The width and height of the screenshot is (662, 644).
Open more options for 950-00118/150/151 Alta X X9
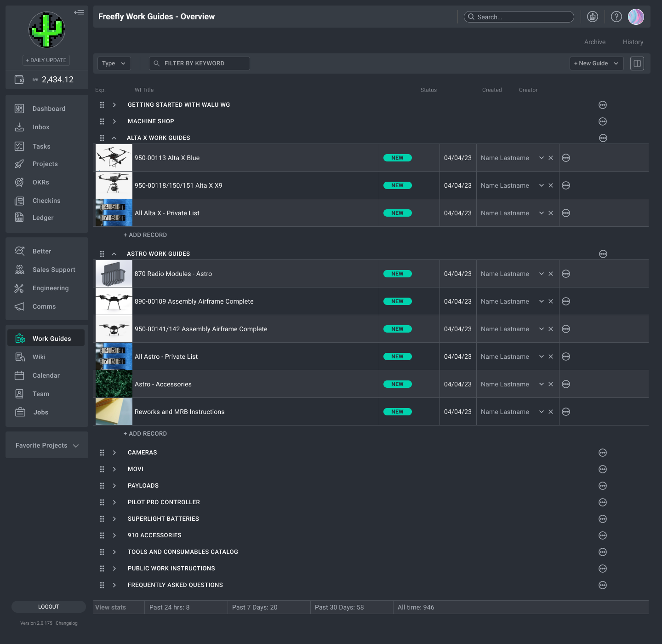[566, 185]
